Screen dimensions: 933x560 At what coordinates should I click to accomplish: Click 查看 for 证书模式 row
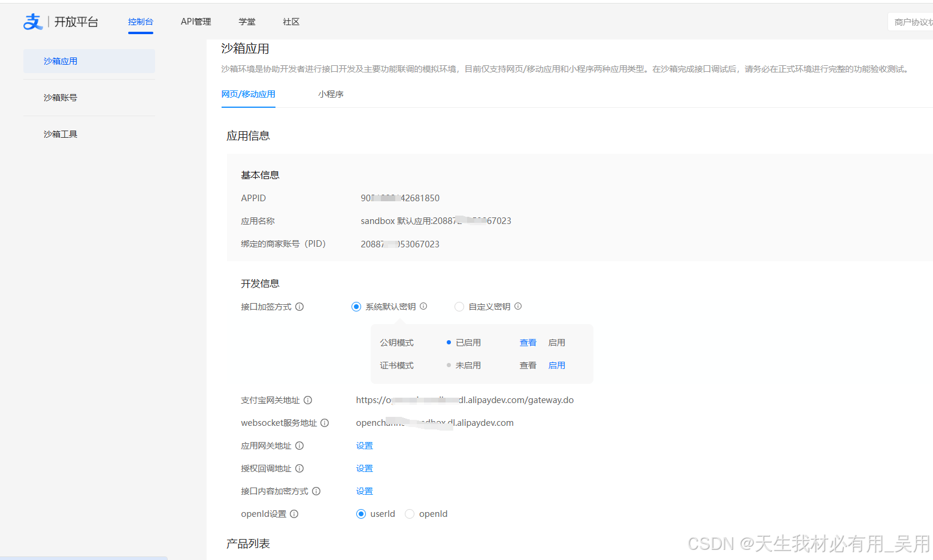(528, 365)
